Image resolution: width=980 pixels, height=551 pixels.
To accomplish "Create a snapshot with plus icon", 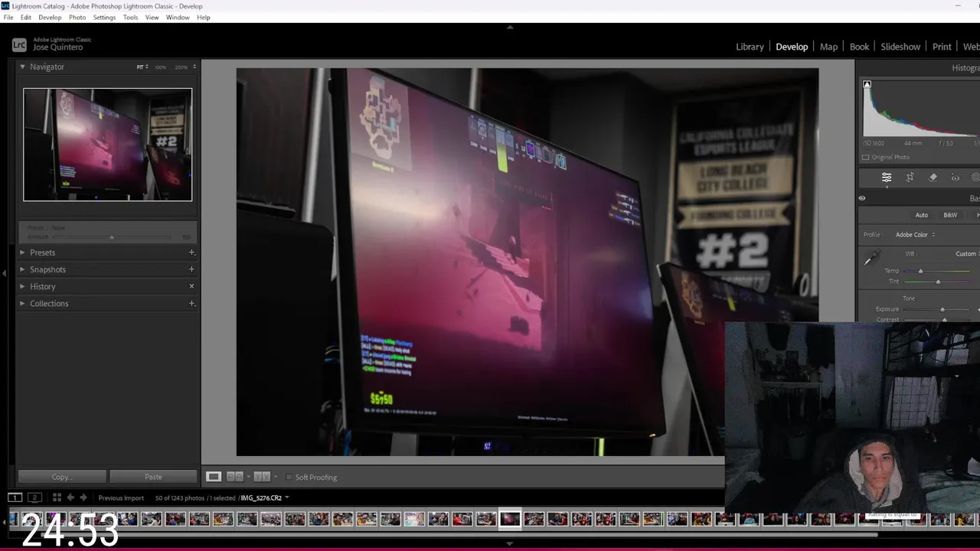I will click(x=191, y=269).
